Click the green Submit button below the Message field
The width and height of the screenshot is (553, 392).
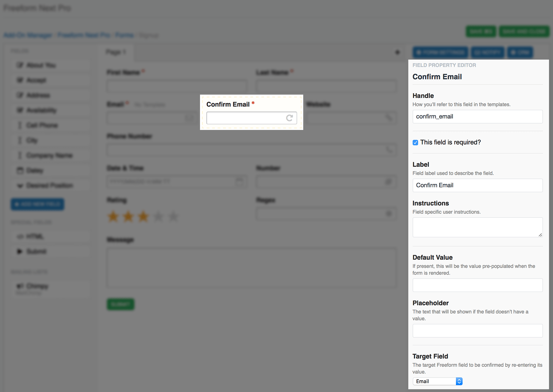(120, 304)
